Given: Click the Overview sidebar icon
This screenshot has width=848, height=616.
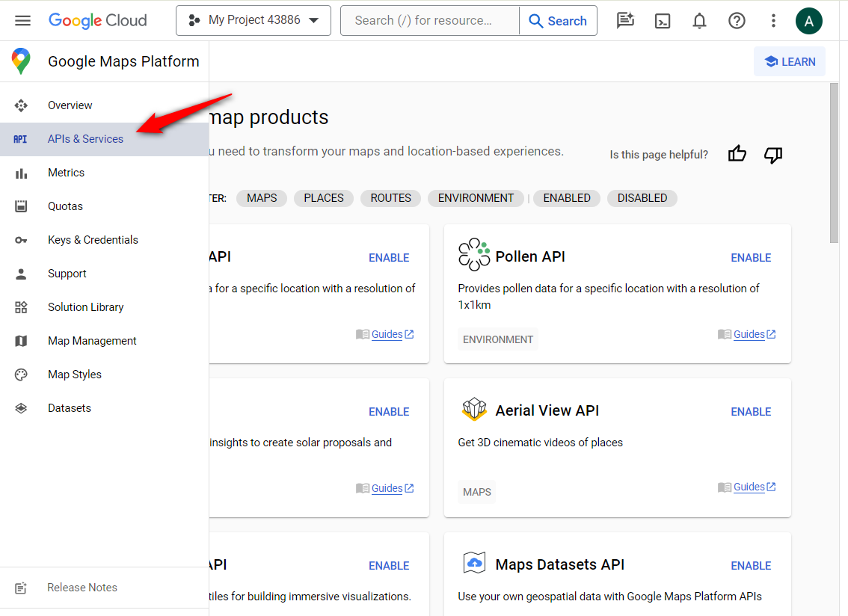Looking at the screenshot, I should click(x=21, y=105).
